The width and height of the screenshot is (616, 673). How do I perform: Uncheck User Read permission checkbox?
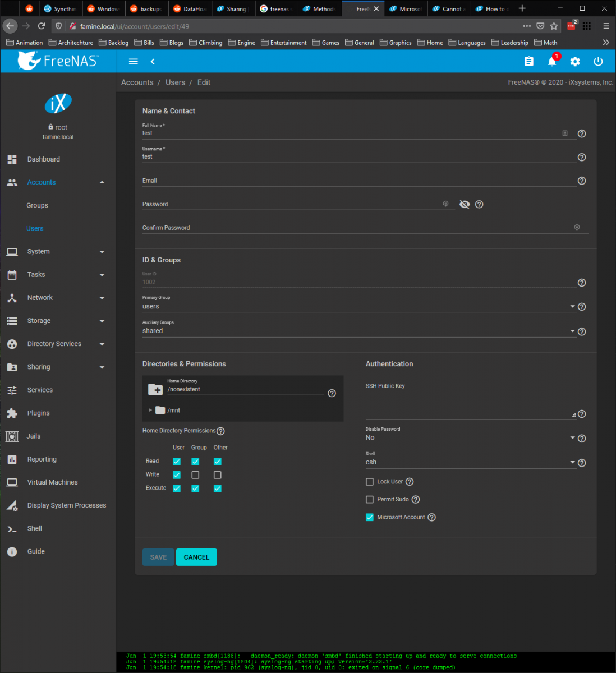click(177, 462)
